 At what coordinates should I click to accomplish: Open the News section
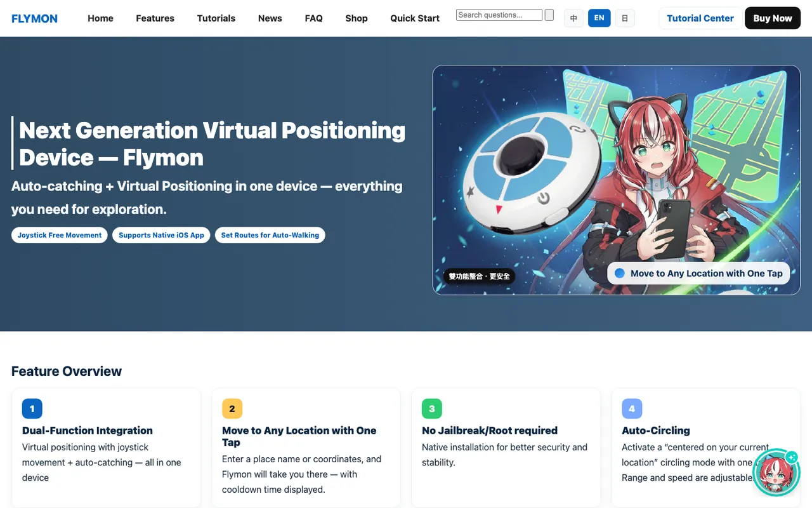coord(270,18)
